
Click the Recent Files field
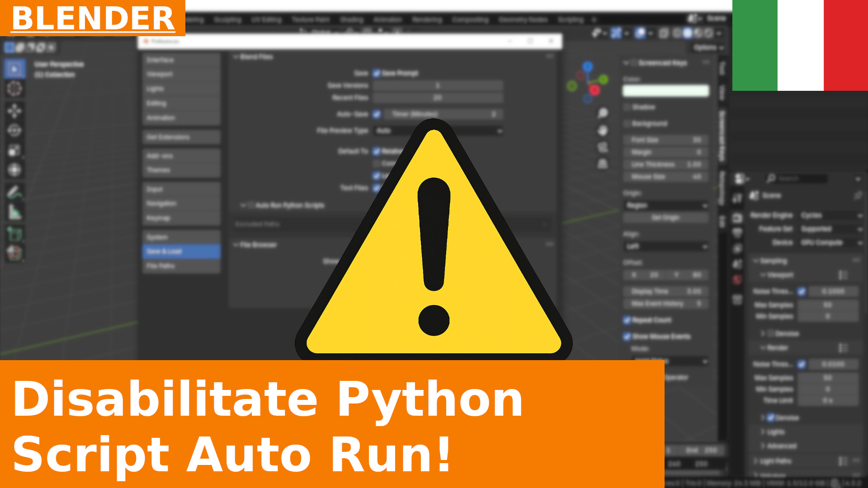pos(439,98)
